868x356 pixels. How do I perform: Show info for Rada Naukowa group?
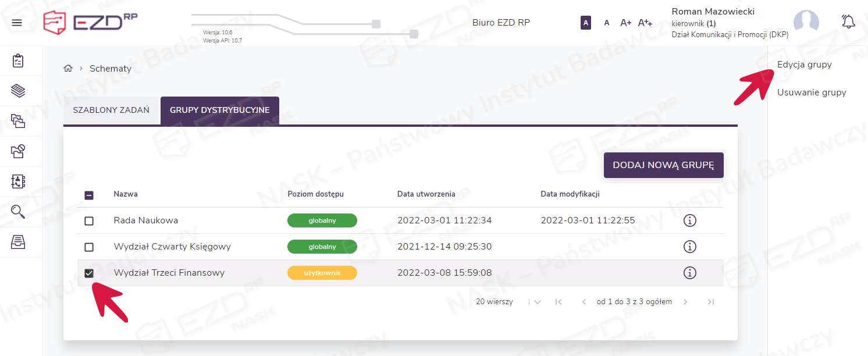(689, 220)
